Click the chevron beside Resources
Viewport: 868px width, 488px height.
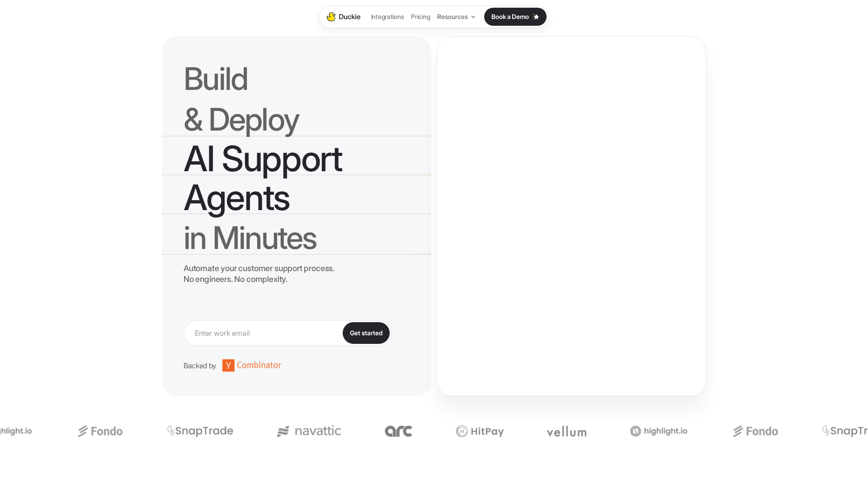click(x=473, y=17)
